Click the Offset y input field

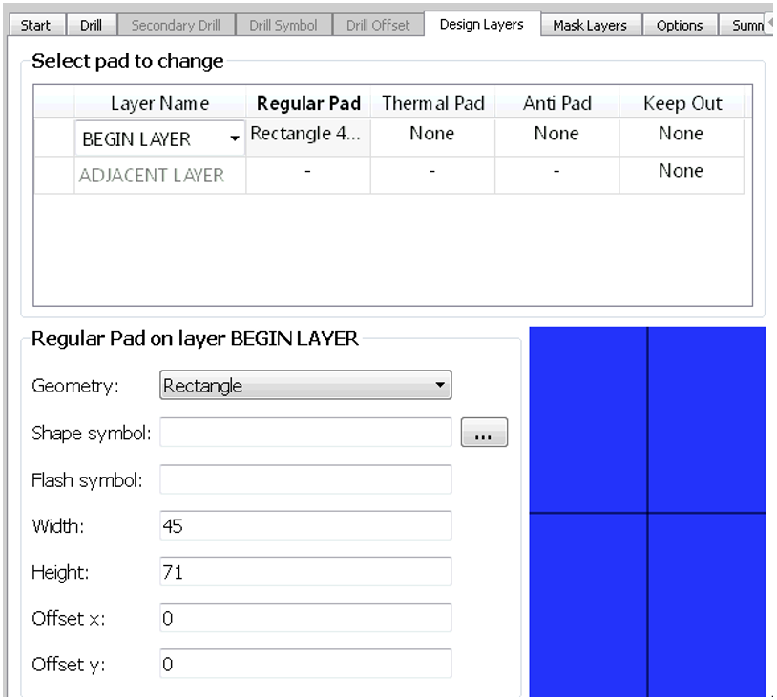(x=304, y=664)
